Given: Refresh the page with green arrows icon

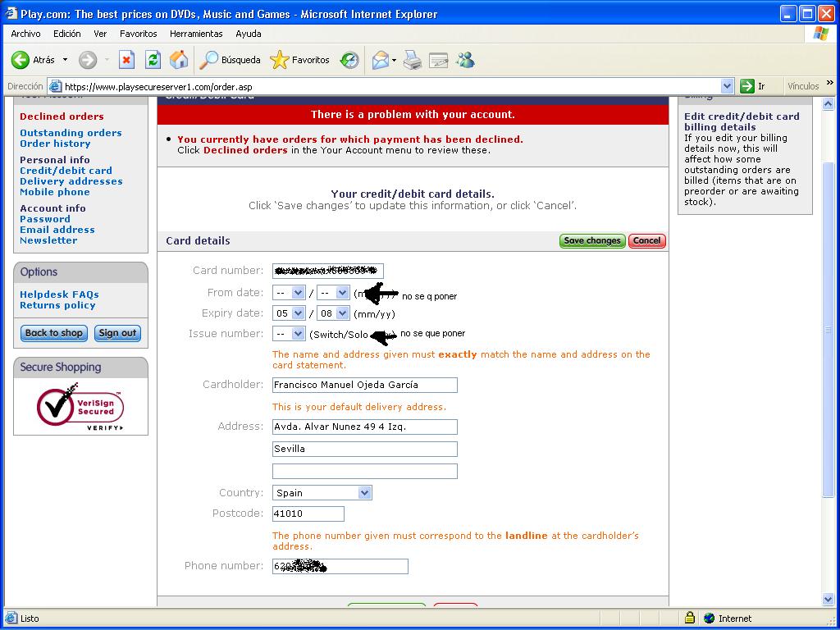Looking at the screenshot, I should (x=153, y=60).
